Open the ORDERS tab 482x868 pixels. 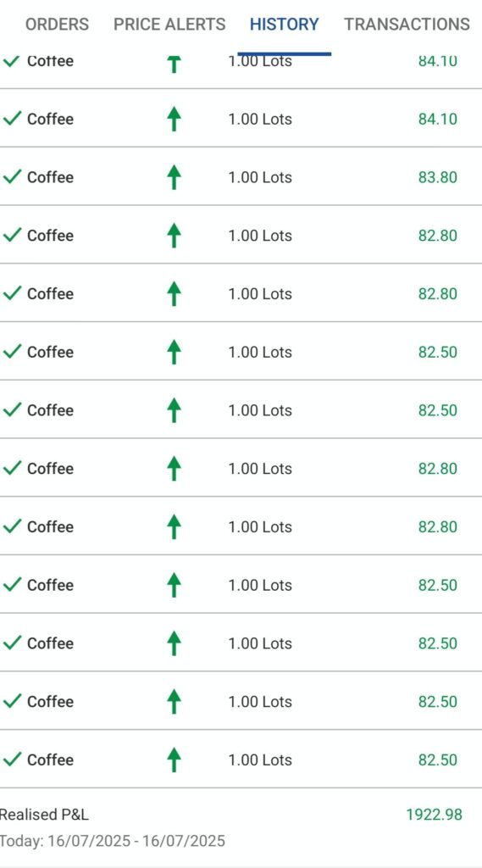pos(57,25)
